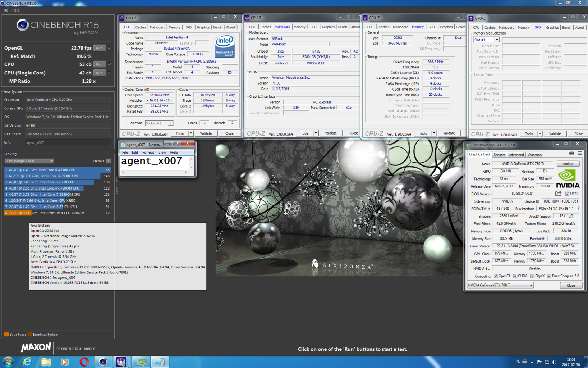Toggle the UEFI checkbox in GPU-Z
This screenshot has width=588, height=368.
tap(567, 194)
